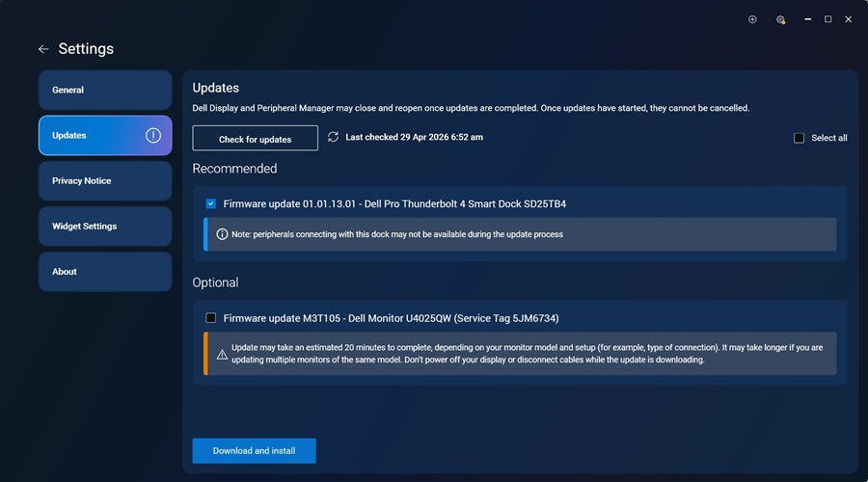The image size is (868, 482).
Task: Toggle the Select all checkbox
Action: tap(799, 138)
